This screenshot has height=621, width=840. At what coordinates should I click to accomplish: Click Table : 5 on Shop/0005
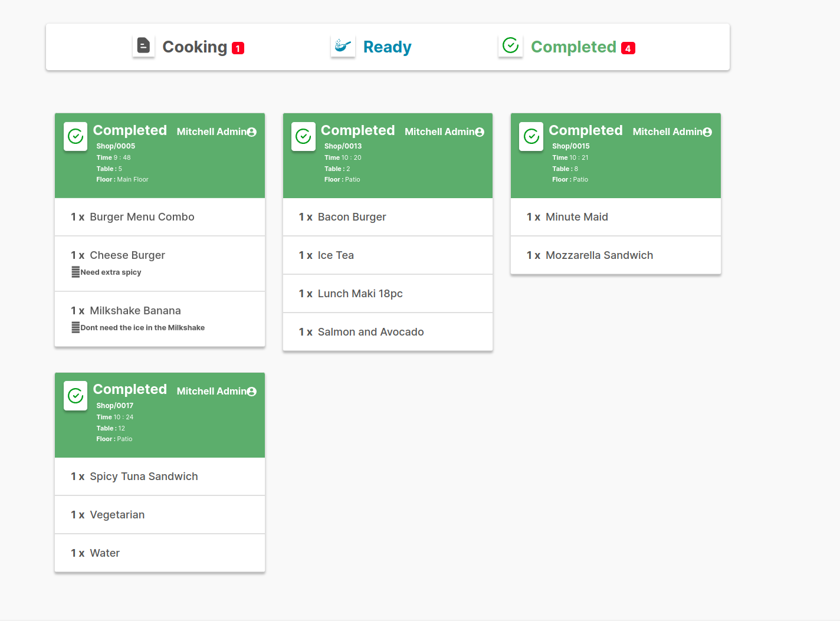click(109, 169)
